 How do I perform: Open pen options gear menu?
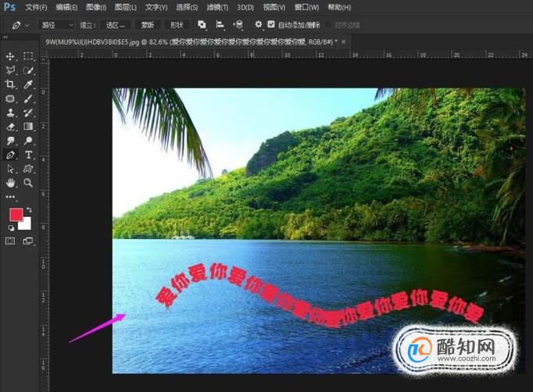click(x=259, y=24)
